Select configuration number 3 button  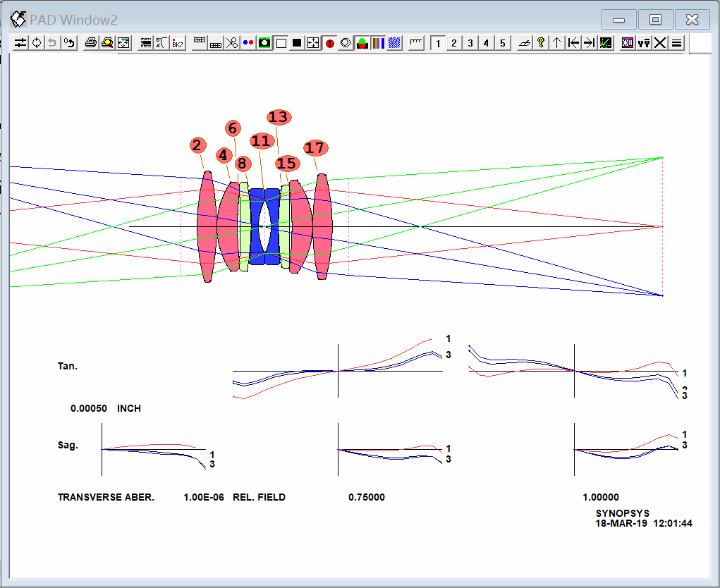point(470,43)
